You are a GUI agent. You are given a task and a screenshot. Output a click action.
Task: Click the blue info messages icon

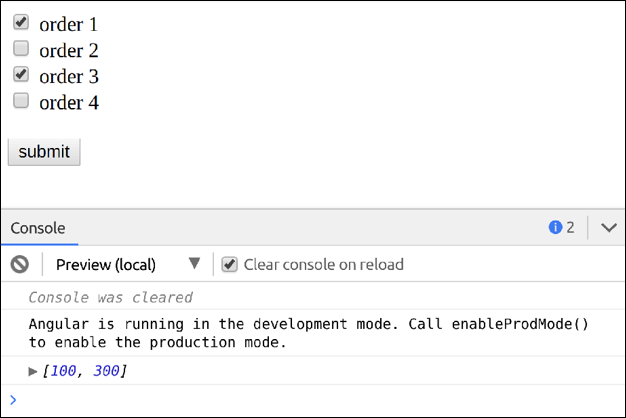555,227
